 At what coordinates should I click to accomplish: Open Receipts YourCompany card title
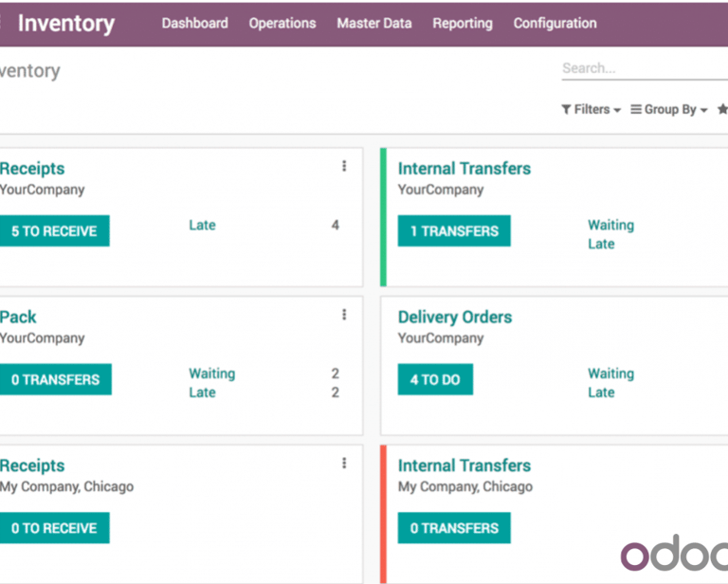(x=32, y=169)
